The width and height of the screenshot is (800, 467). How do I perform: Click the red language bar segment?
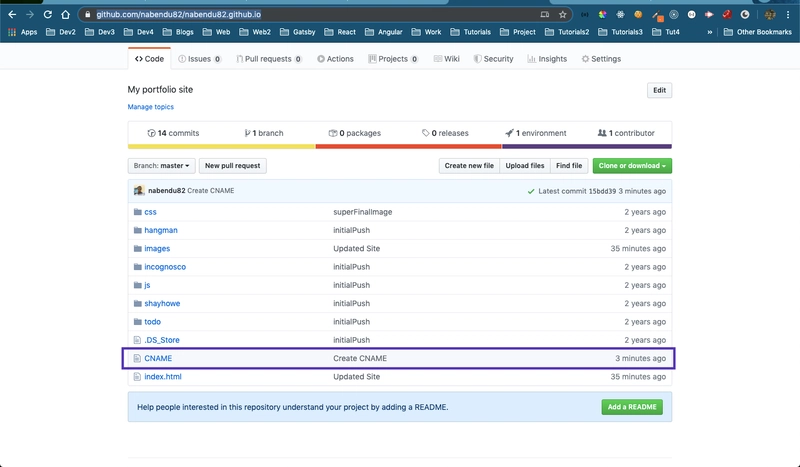[x=409, y=146]
